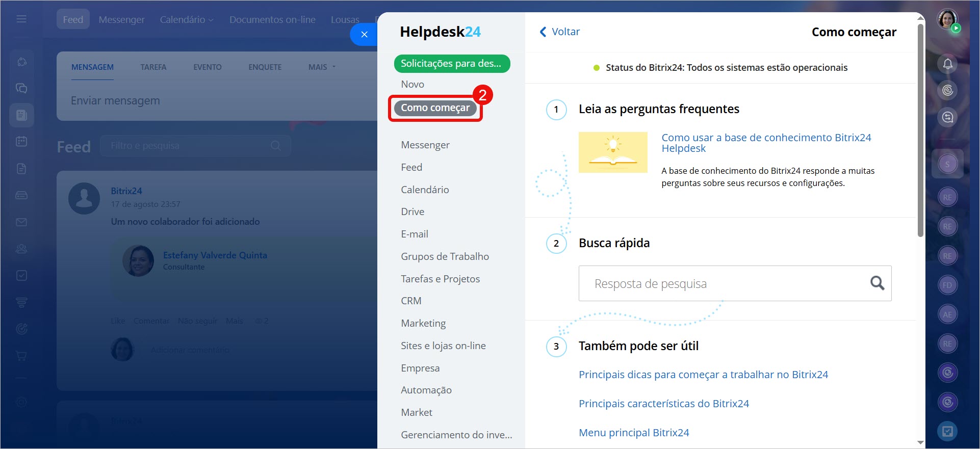Viewport: 980px width, 449px height.
Task: Open Gerenciamento do inve... topic
Action: tap(456, 435)
